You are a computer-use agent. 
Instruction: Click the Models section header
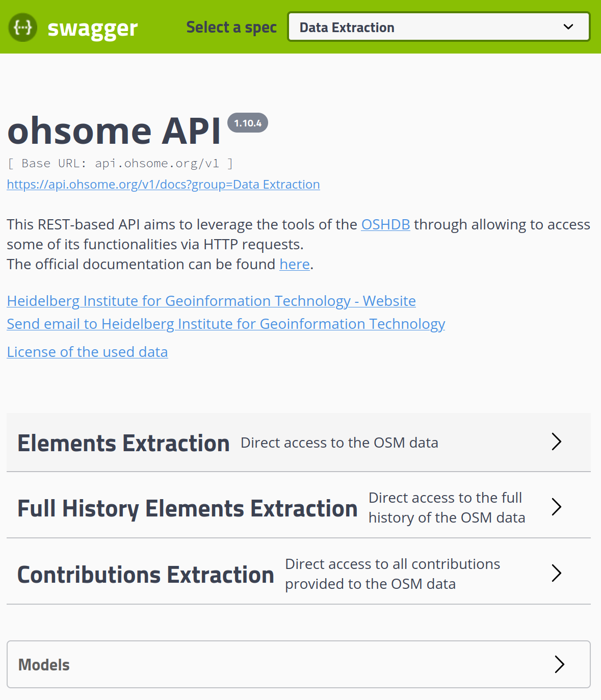click(44, 664)
